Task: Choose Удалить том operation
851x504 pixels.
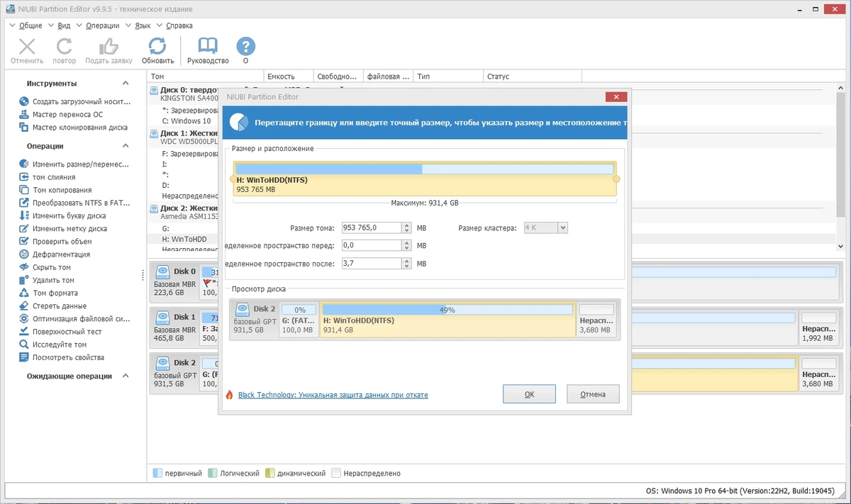Action: 47,280
